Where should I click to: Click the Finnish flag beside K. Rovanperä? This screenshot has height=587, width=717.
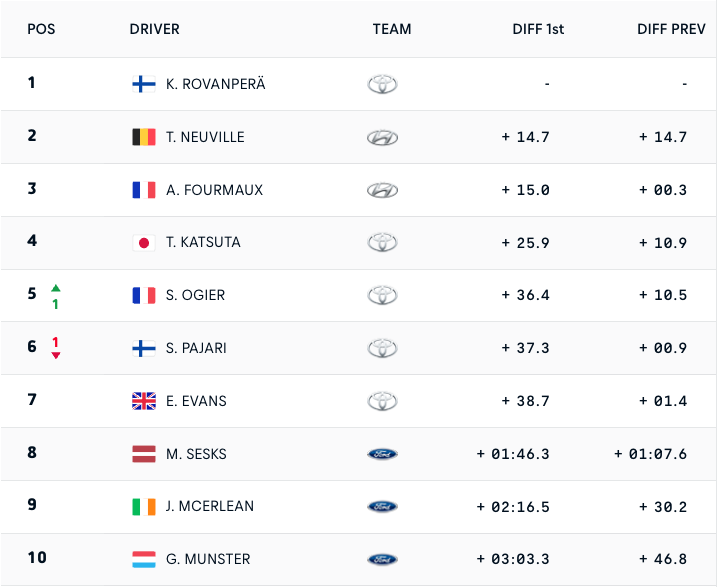tap(144, 84)
